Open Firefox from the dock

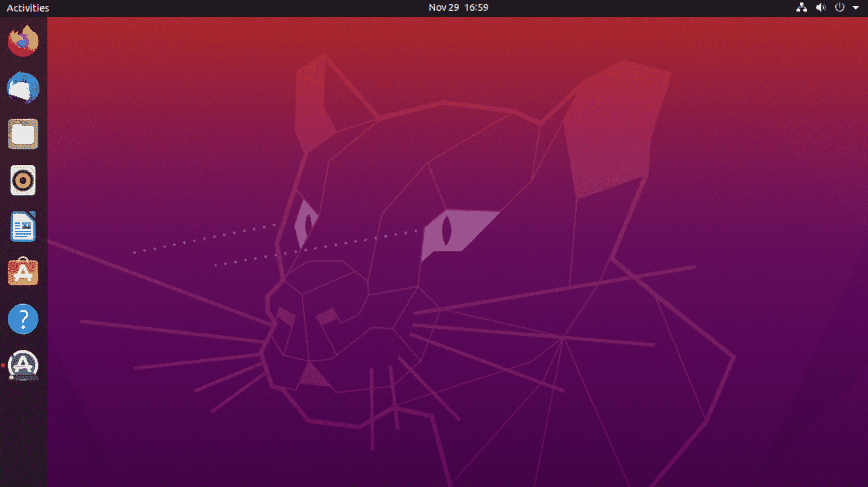[x=23, y=41]
